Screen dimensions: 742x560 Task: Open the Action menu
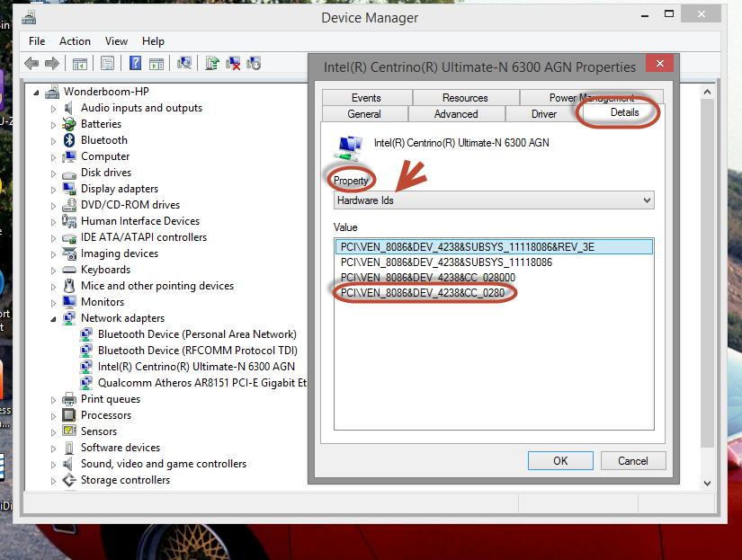point(75,41)
